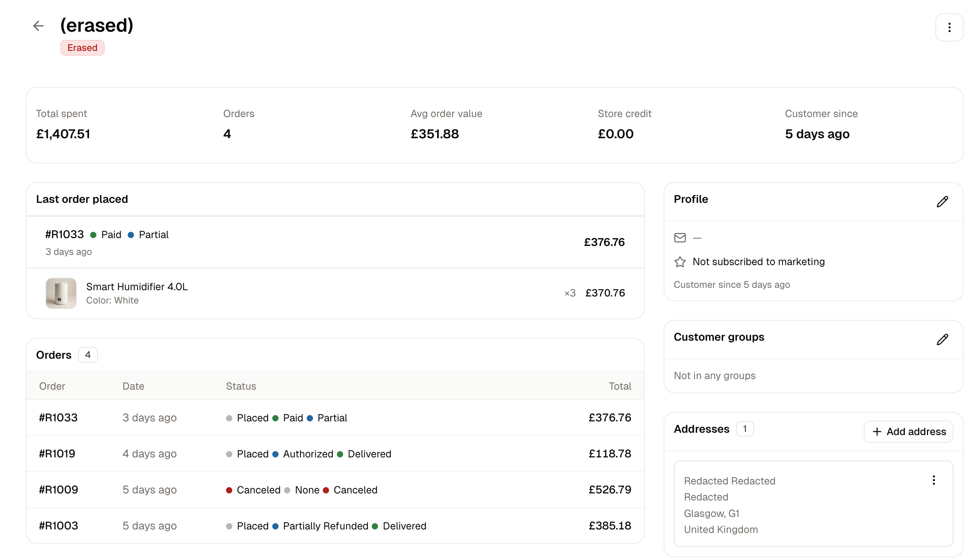Edit Customer groups with pencil icon

coord(942,340)
